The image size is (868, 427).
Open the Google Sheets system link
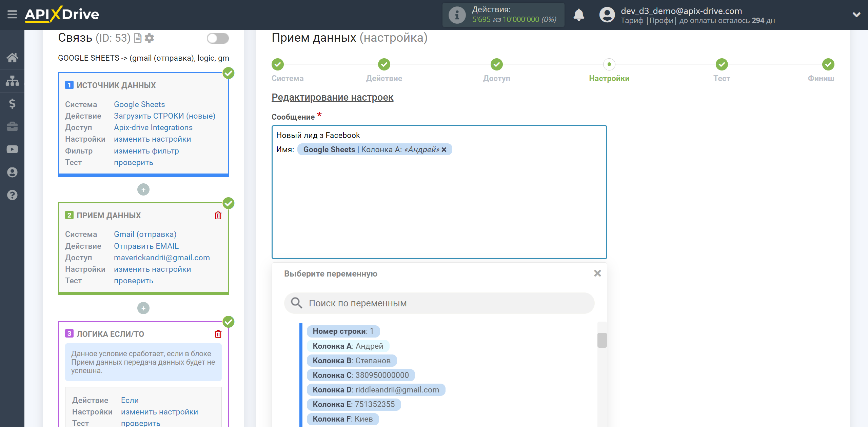[139, 104]
